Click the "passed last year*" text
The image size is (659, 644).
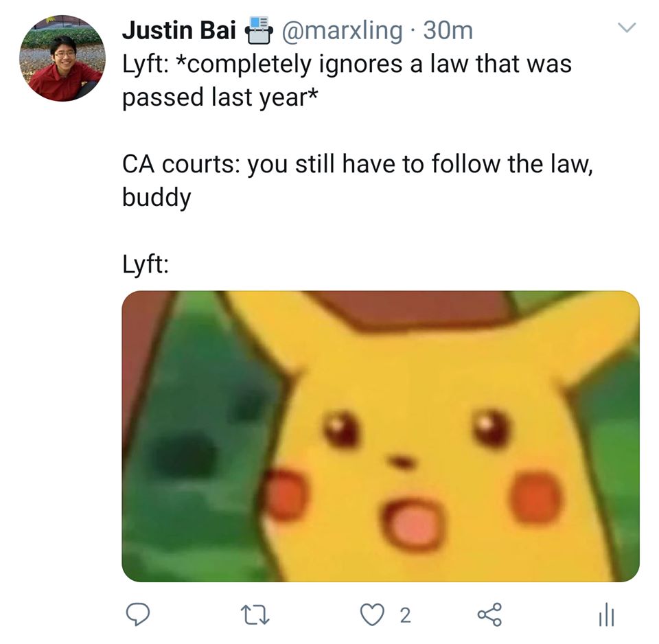[x=220, y=97]
